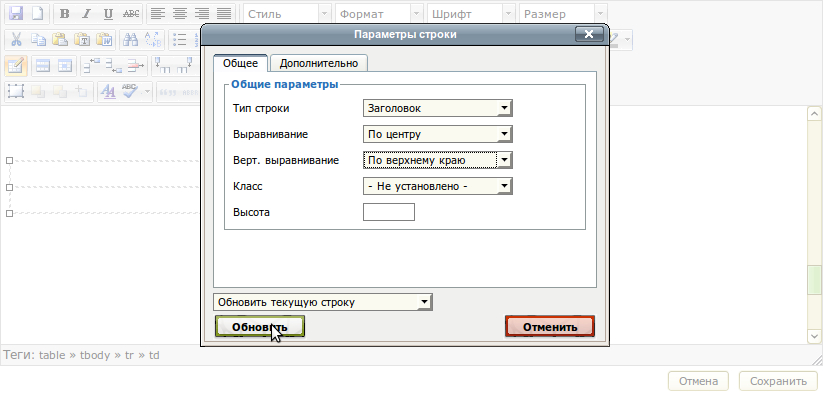Align text left
Viewport: 823px width, 403px height.
point(158,14)
